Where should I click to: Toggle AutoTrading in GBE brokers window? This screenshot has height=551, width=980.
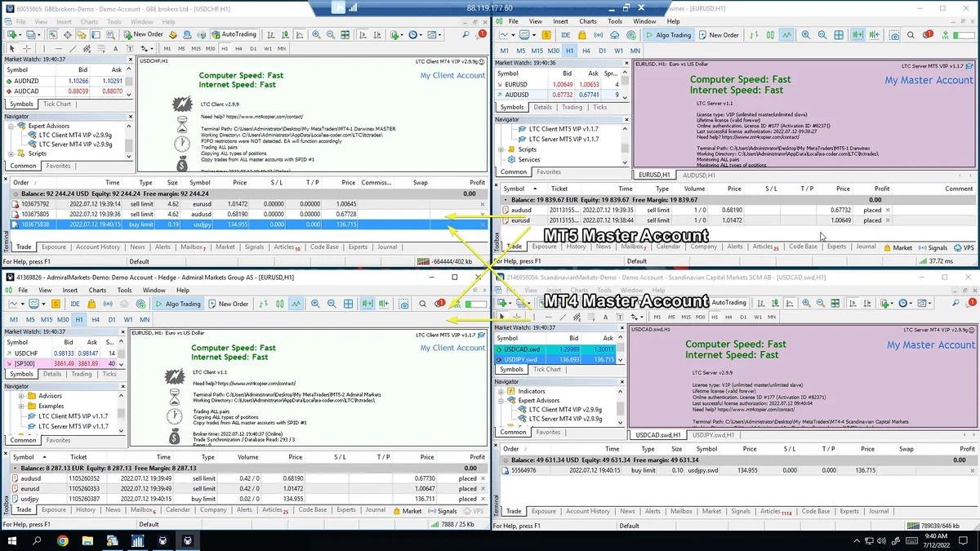point(234,34)
